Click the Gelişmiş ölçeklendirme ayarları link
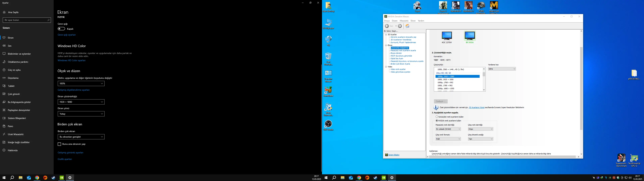The image size is (644, 181). click(x=73, y=90)
